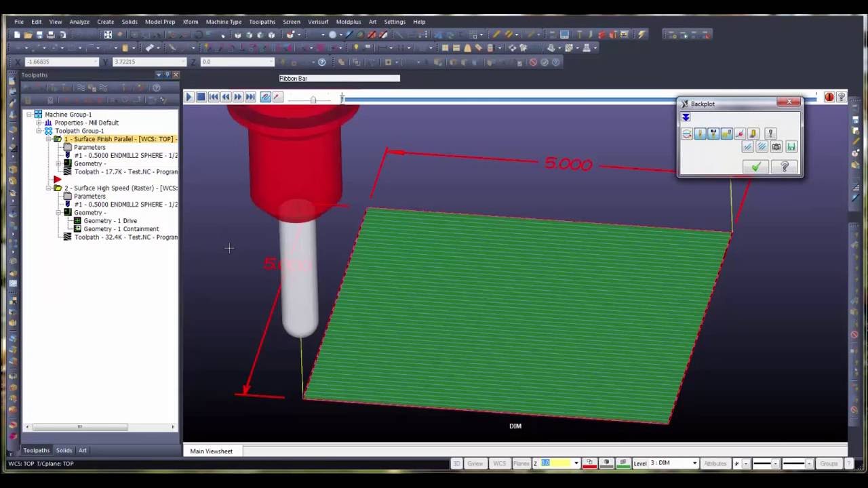Toggle quick verify shading in Backplot
868x488 pixels.
click(753, 134)
